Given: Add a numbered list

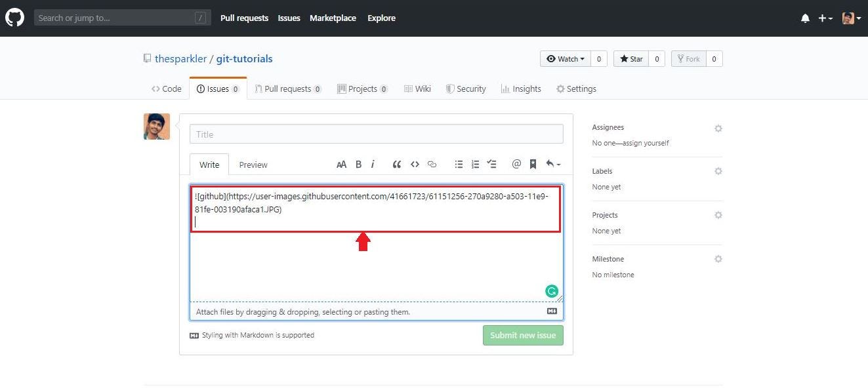Looking at the screenshot, I should [476, 165].
